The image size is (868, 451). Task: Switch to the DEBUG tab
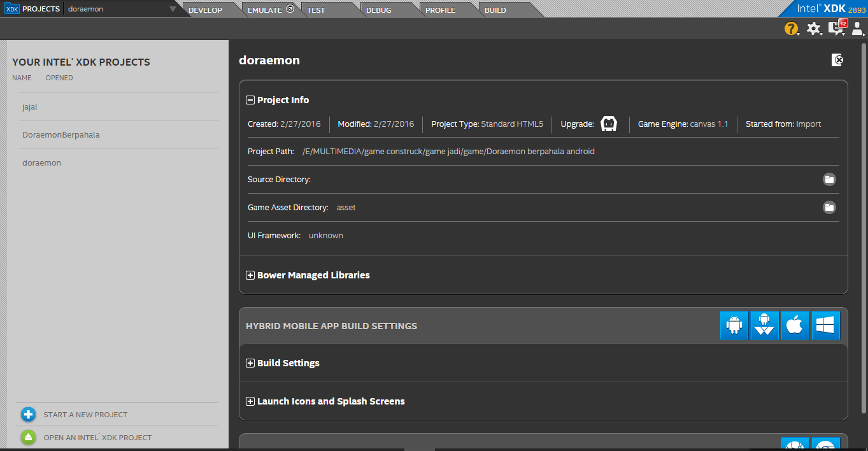(379, 10)
